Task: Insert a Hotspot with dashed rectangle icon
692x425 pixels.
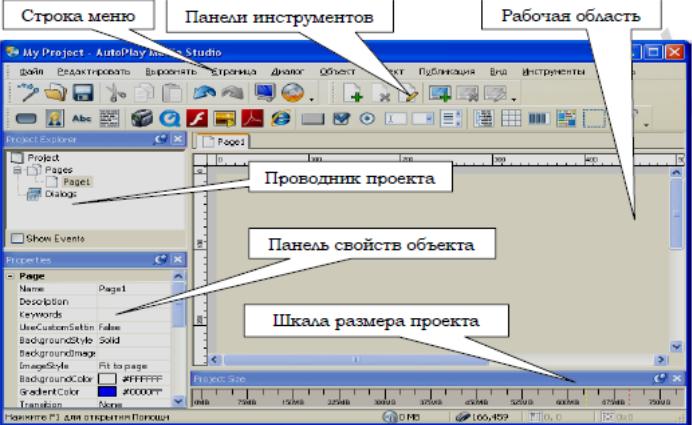Action: click(594, 118)
